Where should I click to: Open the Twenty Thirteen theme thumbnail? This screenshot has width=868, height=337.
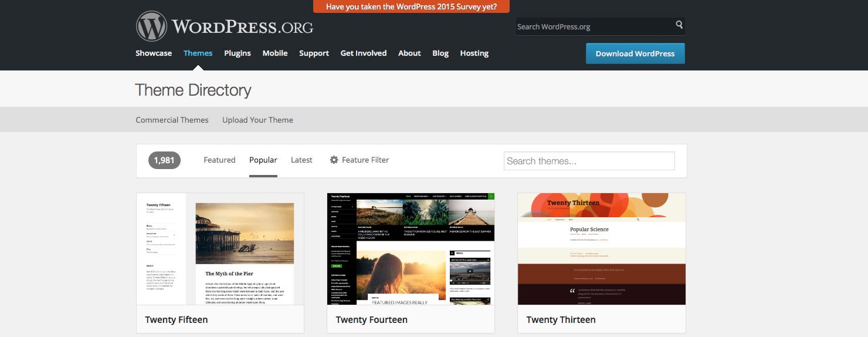[601, 249]
